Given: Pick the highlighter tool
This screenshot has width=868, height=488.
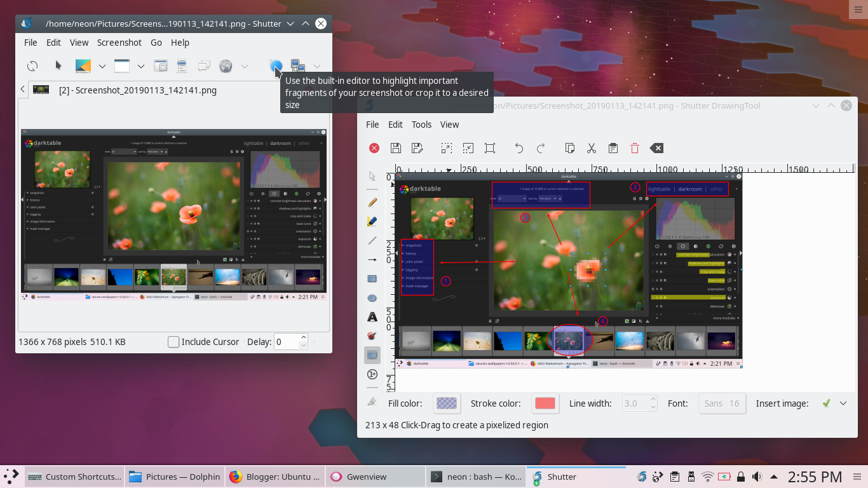Looking at the screenshot, I should 372,220.
